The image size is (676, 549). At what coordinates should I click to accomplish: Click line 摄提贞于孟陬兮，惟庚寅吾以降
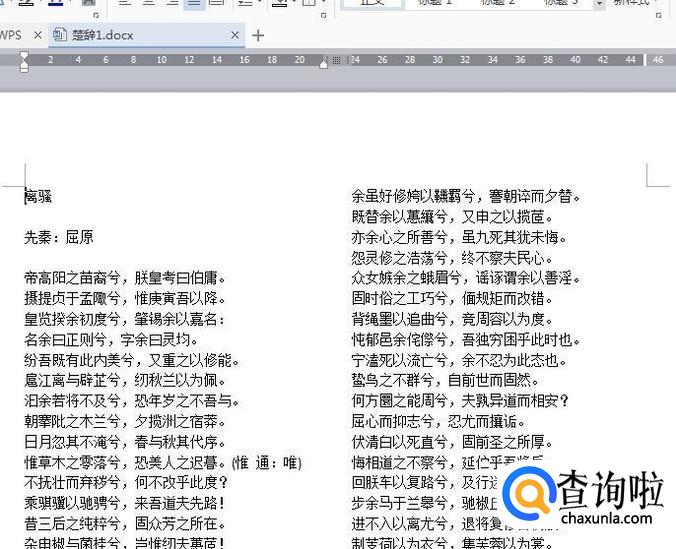tap(125, 298)
